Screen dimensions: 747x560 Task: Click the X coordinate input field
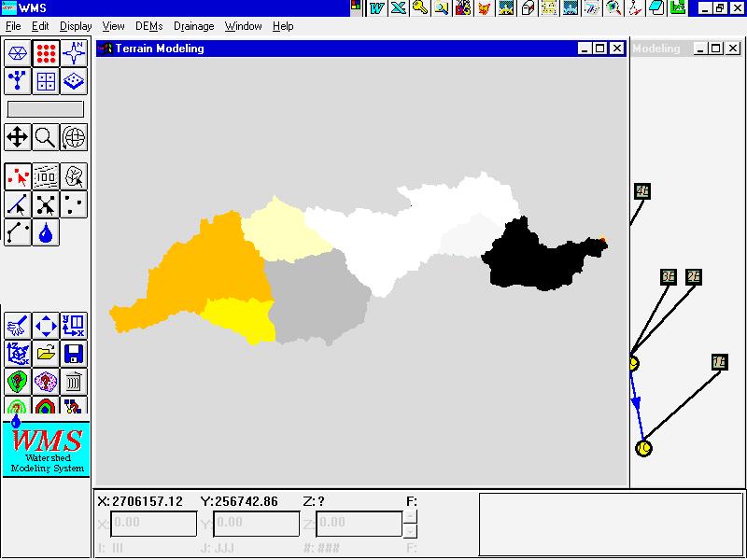click(153, 524)
